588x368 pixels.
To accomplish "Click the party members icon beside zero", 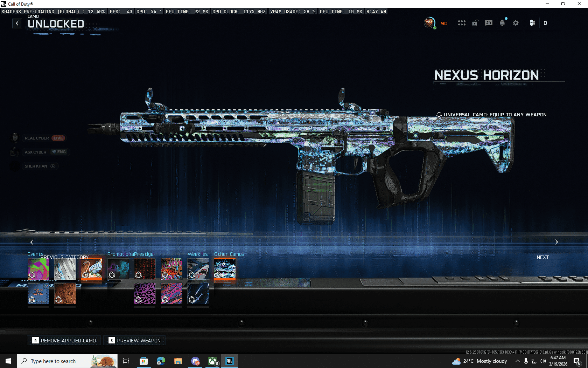I will pyautogui.click(x=532, y=23).
